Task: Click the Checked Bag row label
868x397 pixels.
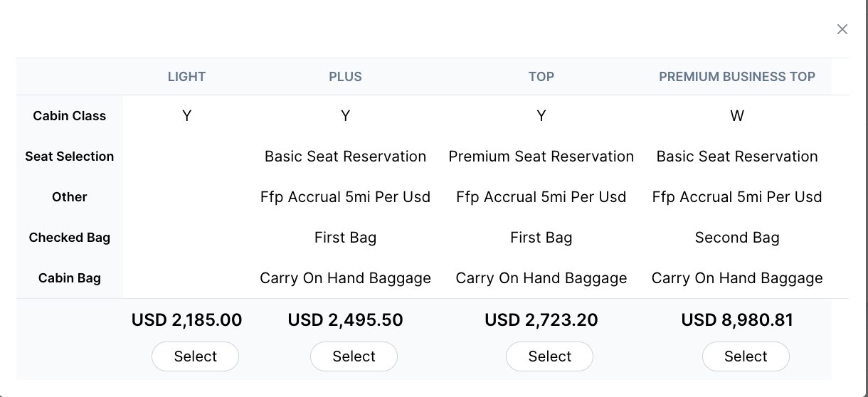Action: click(70, 238)
